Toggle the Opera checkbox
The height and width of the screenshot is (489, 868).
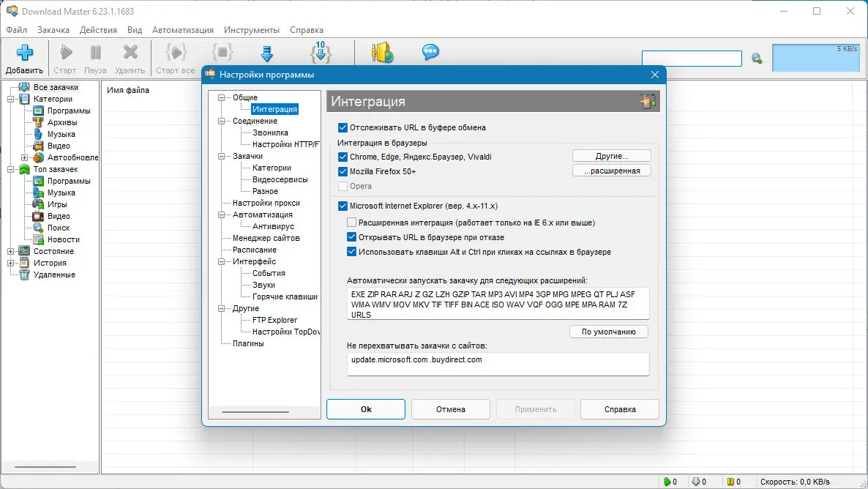point(343,186)
